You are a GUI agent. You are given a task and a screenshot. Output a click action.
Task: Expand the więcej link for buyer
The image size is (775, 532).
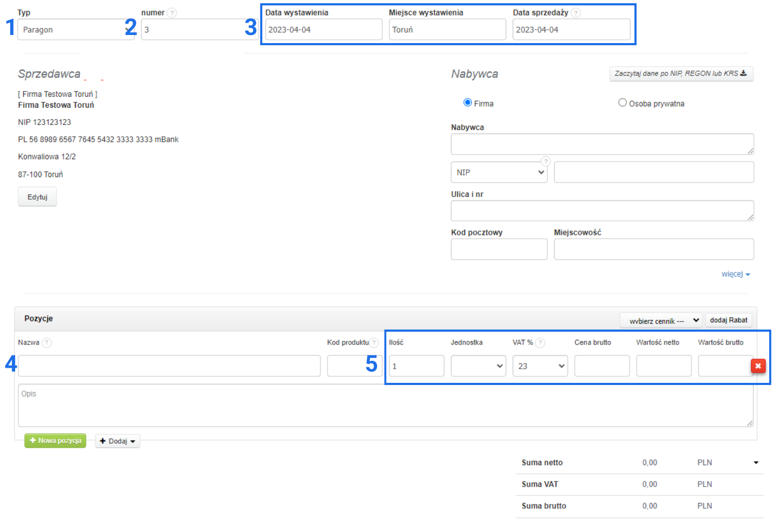[735, 274]
